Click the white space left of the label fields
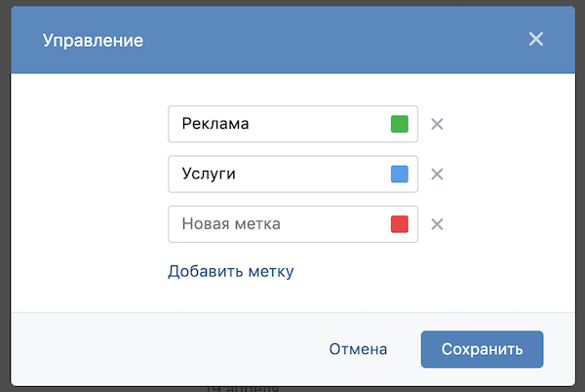This screenshot has height=392, width=585. (88, 176)
